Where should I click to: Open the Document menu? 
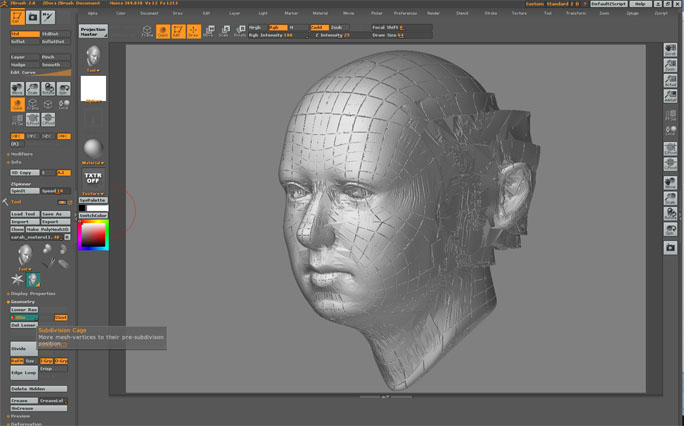[149, 14]
